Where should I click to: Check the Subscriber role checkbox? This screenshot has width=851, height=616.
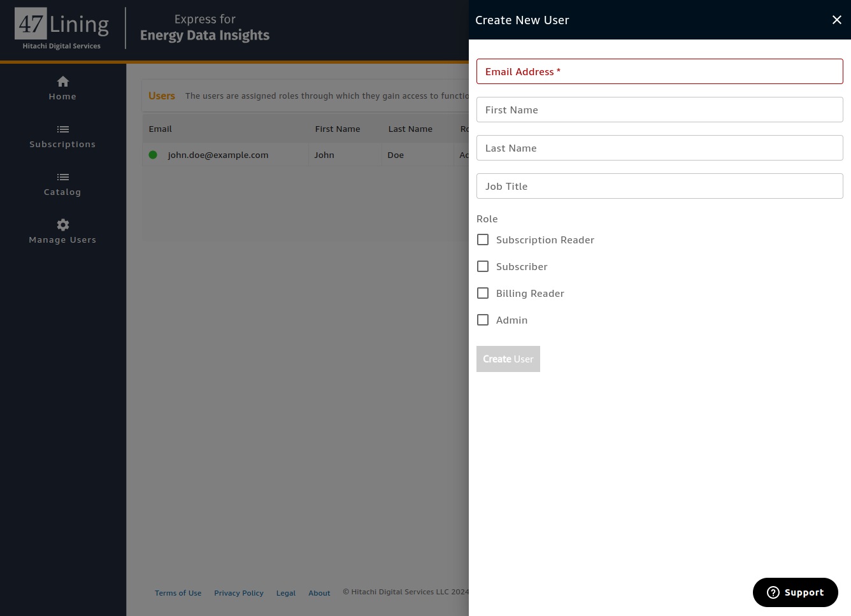(x=483, y=266)
